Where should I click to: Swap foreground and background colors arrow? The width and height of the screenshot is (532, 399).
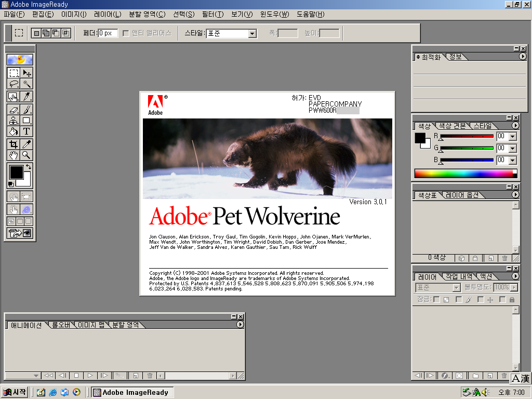(29, 167)
